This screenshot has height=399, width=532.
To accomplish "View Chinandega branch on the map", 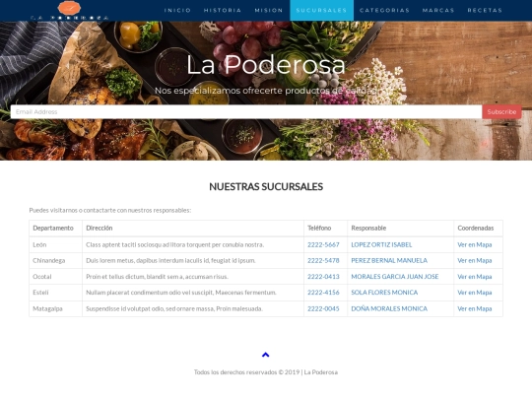I will 474,260.
